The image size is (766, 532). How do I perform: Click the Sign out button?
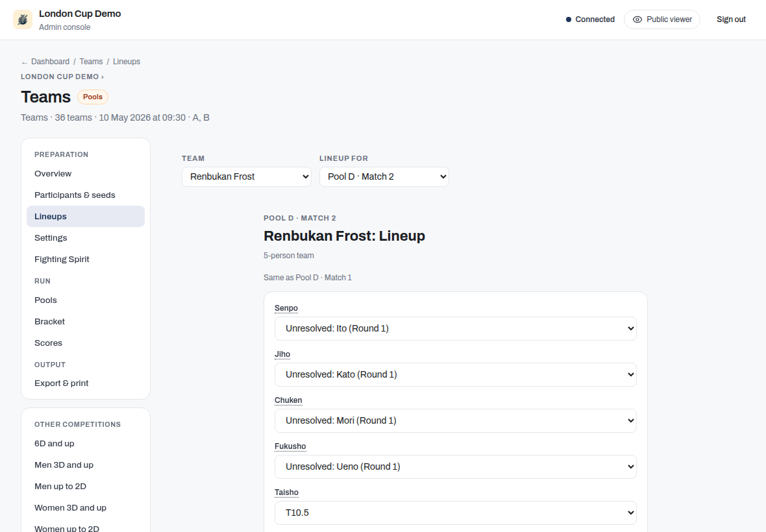[731, 19]
